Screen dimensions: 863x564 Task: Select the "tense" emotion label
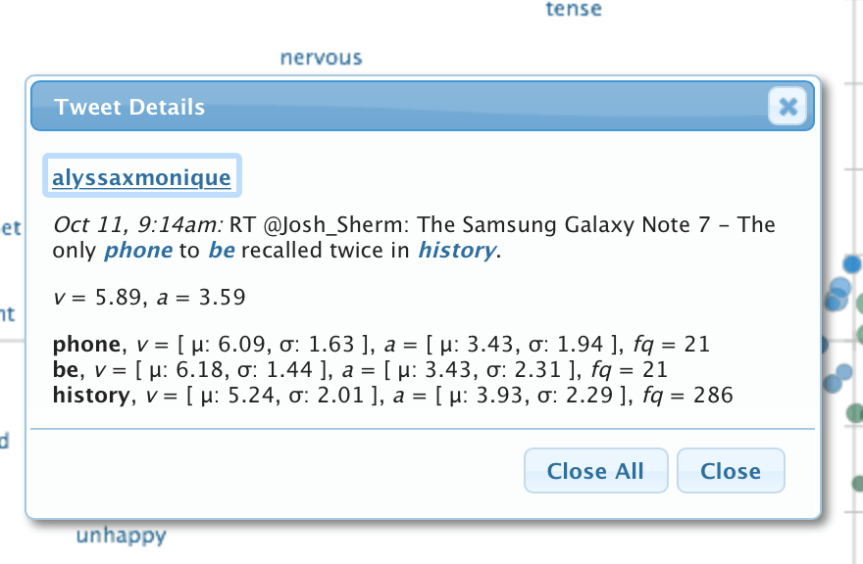573,10
